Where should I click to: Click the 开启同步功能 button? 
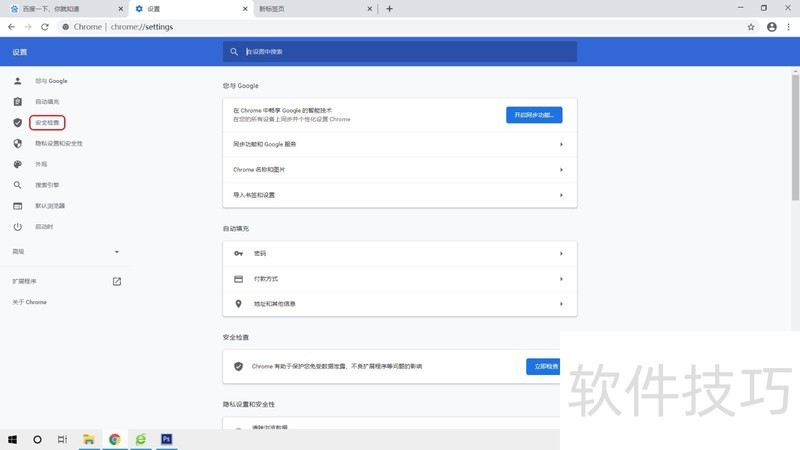(x=534, y=115)
